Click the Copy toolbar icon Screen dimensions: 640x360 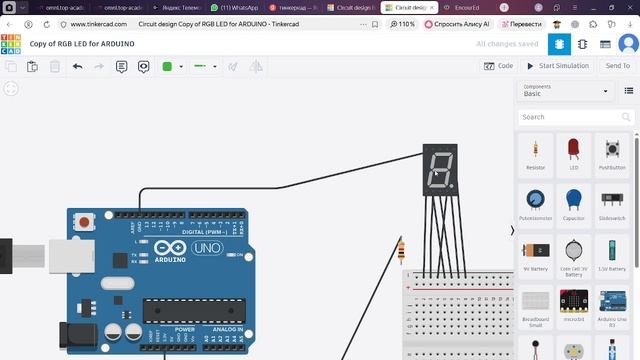(x=11, y=66)
